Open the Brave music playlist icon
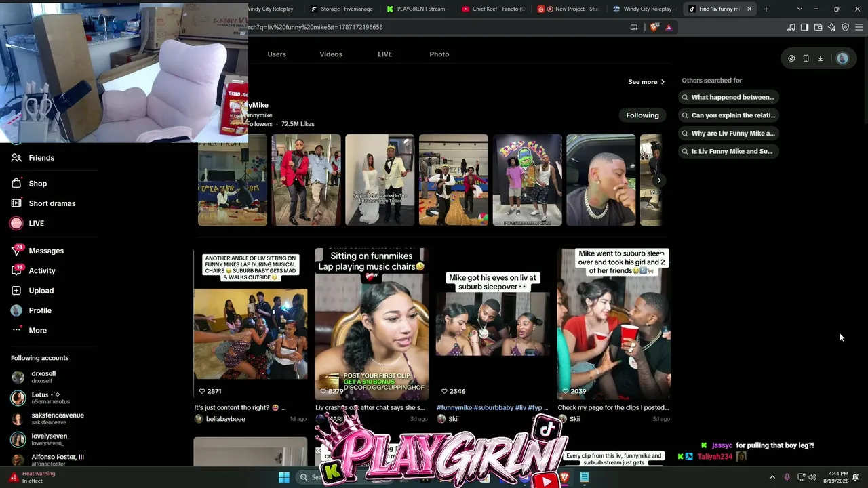 tap(791, 27)
